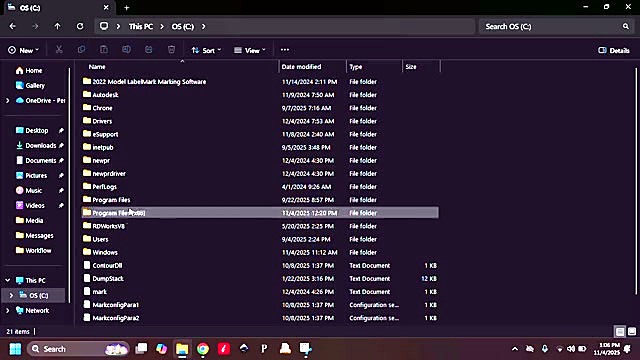
Task: Go back with the Back arrow
Action: 13,26
